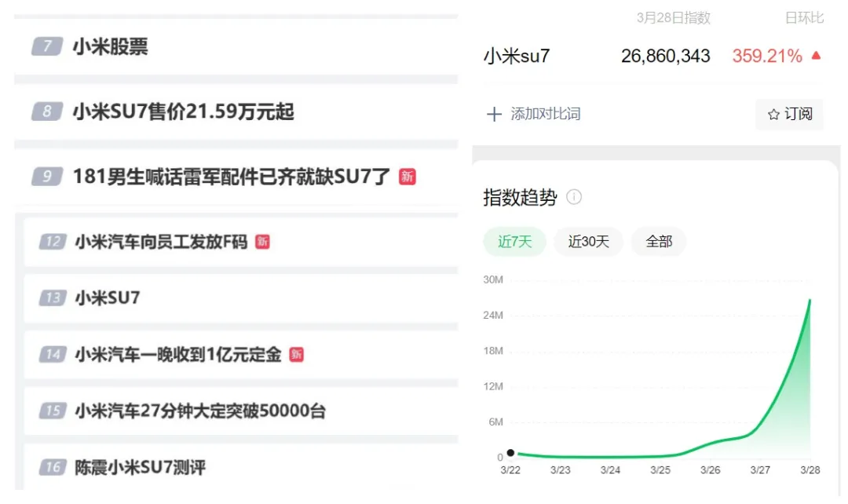
Task: Open trending topic 小米股票
Action: tap(111, 47)
